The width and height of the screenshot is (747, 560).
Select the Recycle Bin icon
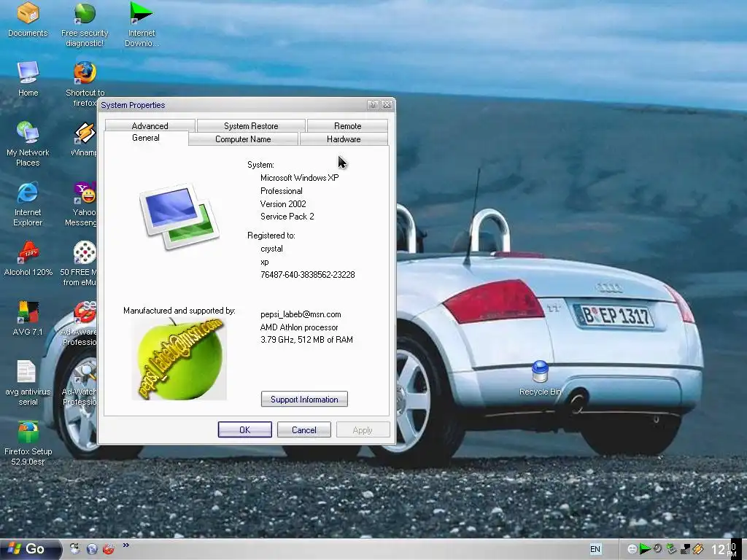tap(540, 378)
